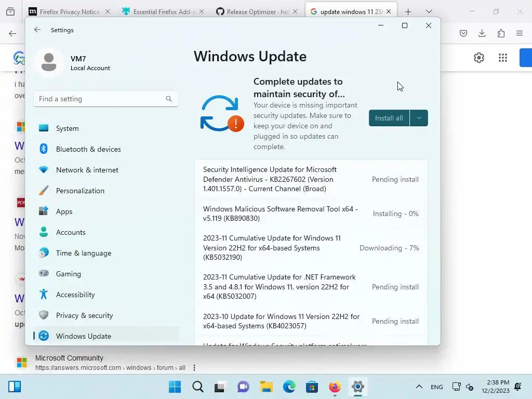Open Microsoft Edge from taskbar
Viewport: 532px width, 399px height.
[289, 387]
